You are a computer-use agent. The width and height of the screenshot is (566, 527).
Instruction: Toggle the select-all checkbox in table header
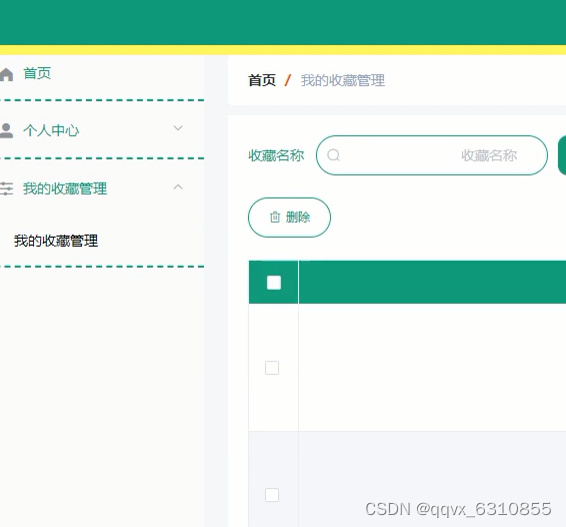coord(274,283)
